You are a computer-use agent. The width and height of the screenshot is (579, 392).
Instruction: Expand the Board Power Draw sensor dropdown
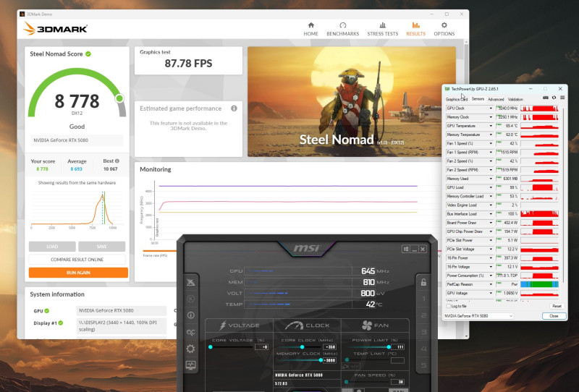(491, 223)
